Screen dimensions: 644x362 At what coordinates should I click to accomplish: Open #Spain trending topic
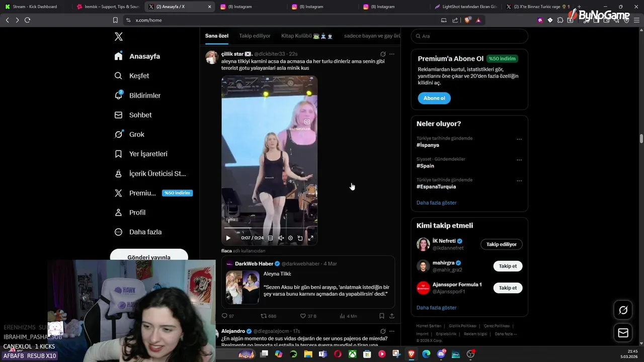[425, 166]
